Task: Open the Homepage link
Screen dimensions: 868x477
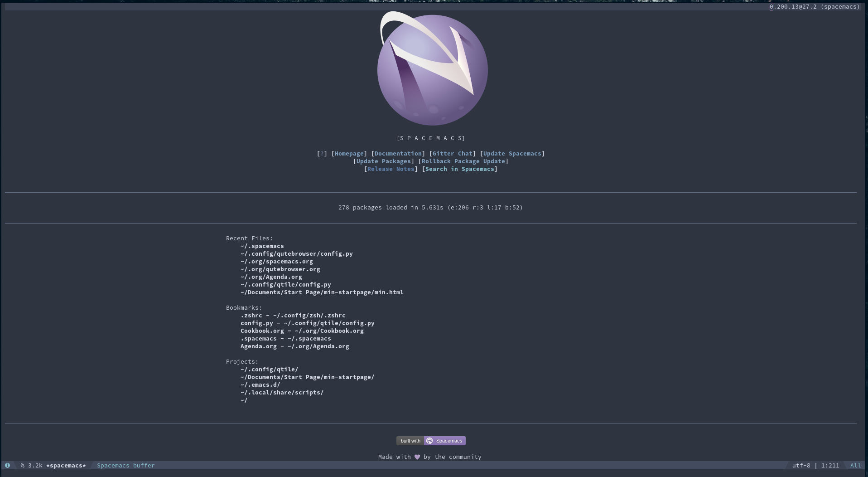Action: pos(349,154)
